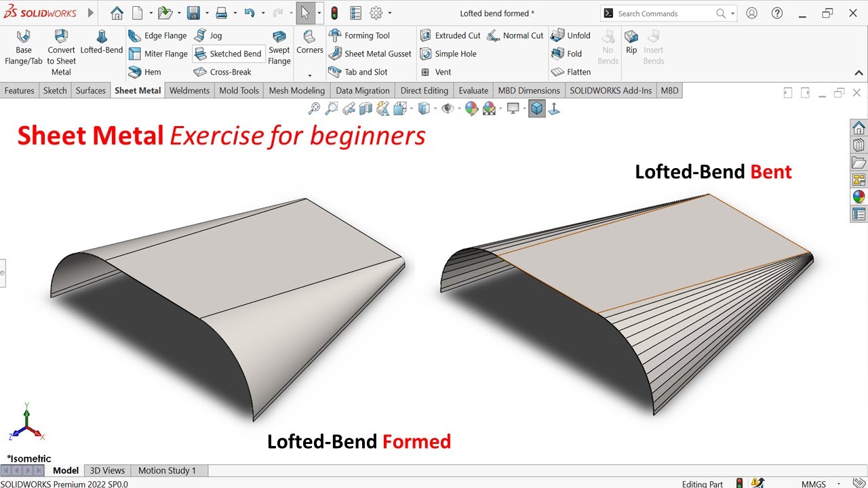Select the Miter Flange tool

157,54
